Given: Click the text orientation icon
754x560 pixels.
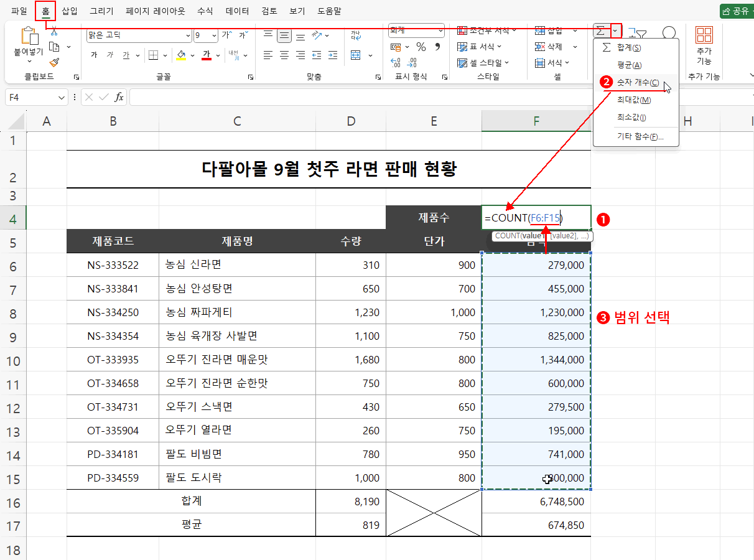Looking at the screenshot, I should tap(317, 35).
